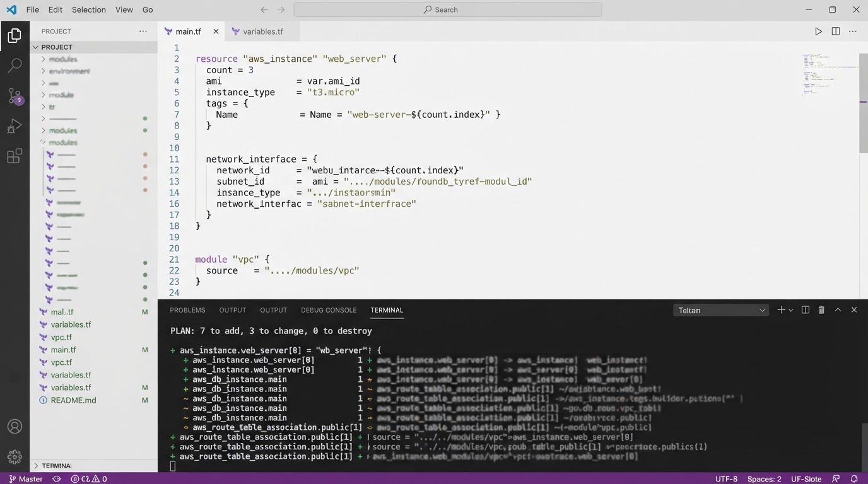The height and width of the screenshot is (484, 868).
Task: Close the terminal panel
Action: 854,309
